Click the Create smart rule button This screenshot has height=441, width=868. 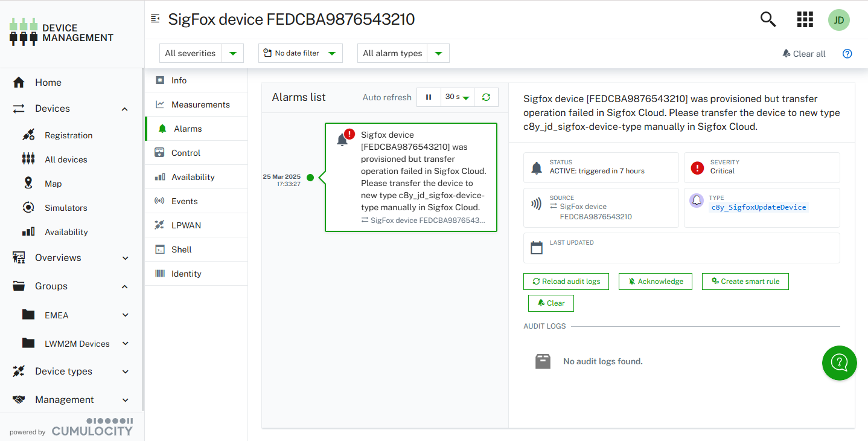(x=745, y=282)
